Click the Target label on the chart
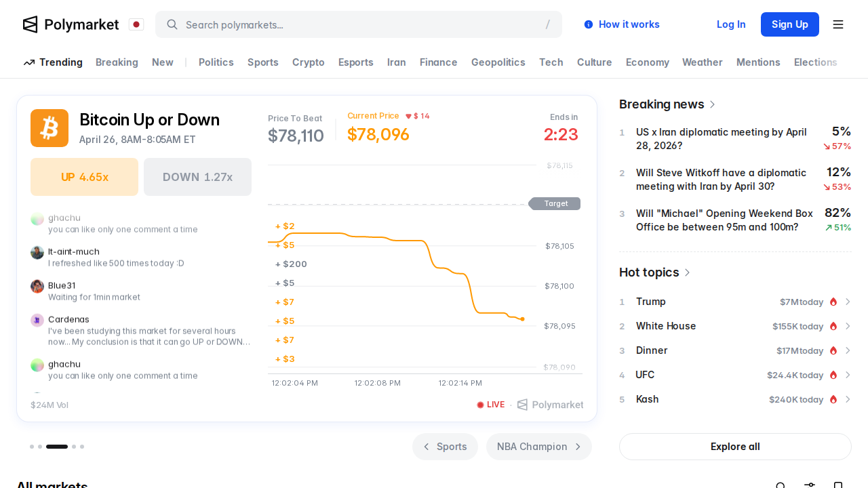Viewport: 868px width, 488px height. pyautogui.click(x=555, y=203)
